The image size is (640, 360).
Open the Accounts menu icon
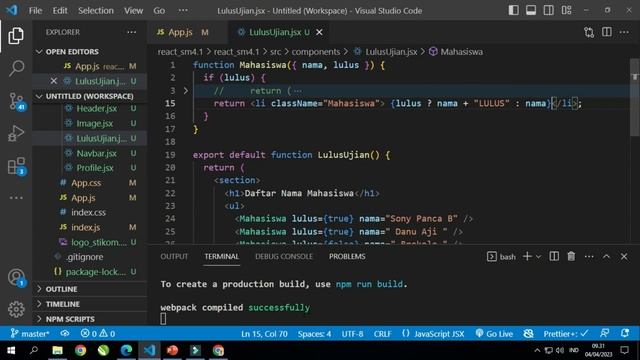16,278
